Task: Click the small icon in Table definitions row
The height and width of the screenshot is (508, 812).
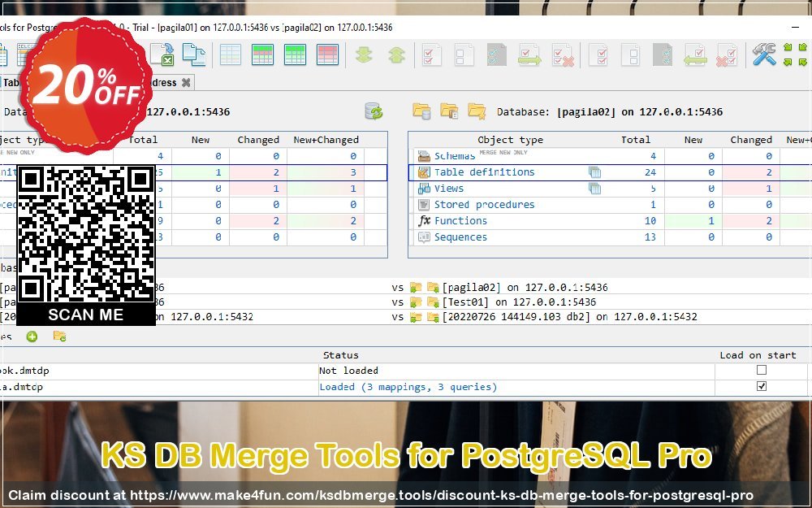Action: tap(595, 172)
